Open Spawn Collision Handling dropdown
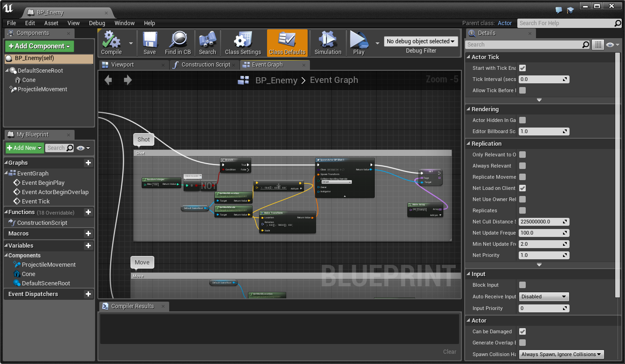The image size is (625, 364). (561, 354)
